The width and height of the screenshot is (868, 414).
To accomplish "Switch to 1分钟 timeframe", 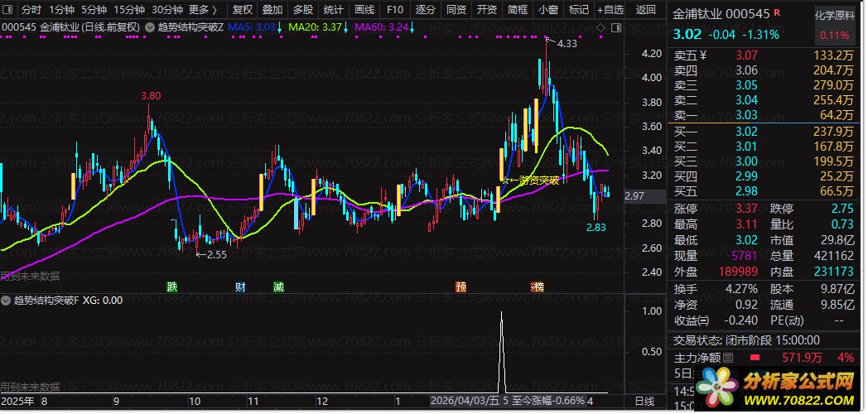I will (61, 9).
